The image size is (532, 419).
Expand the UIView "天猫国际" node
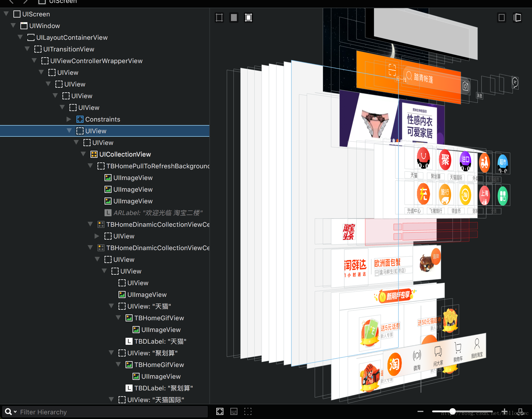tap(111, 399)
